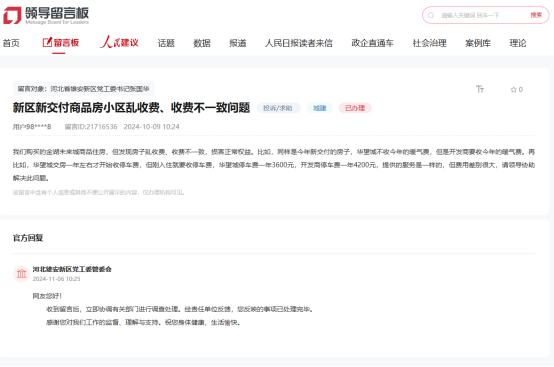The width and height of the screenshot is (554, 367).
Task: Open the 社会治理 menu item
Action: point(429,43)
